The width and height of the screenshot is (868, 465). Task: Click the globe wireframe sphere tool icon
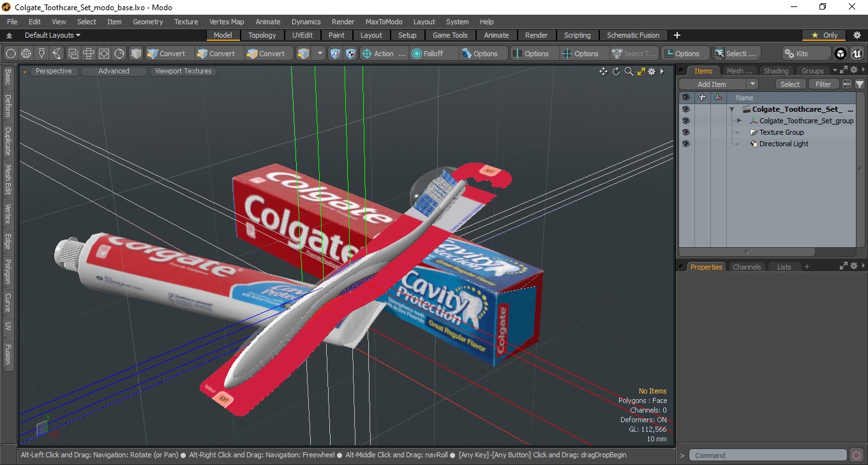(x=26, y=54)
